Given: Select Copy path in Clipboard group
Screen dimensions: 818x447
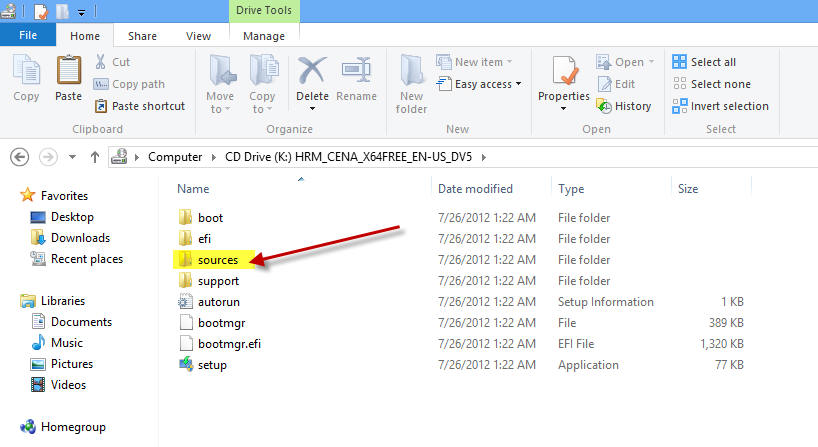Looking at the screenshot, I should point(129,84).
